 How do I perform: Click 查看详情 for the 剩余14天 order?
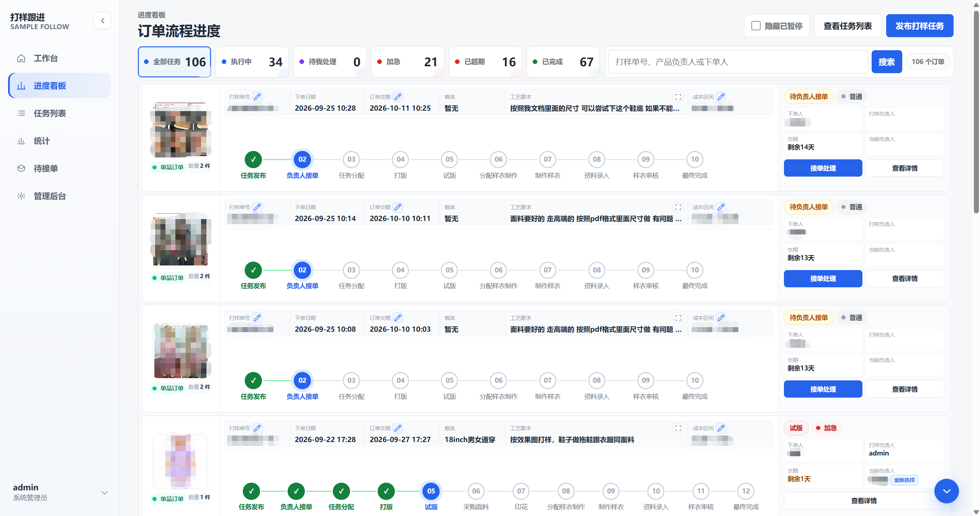905,168
